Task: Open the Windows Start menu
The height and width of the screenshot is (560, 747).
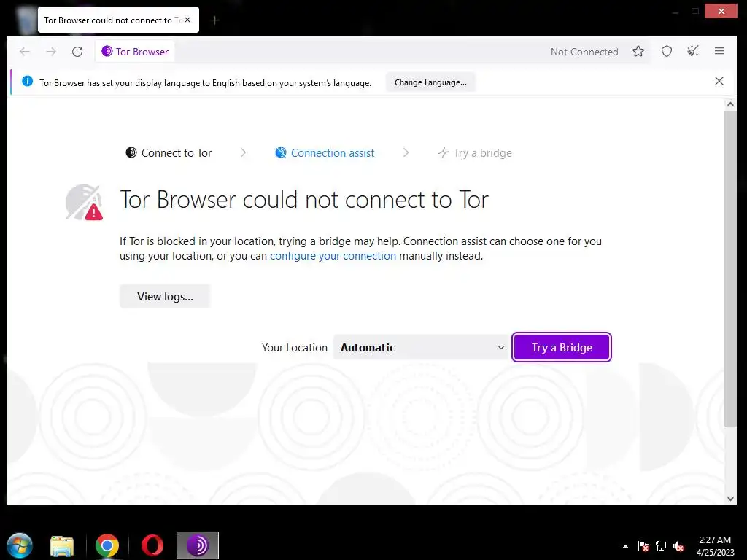Action: point(20,545)
